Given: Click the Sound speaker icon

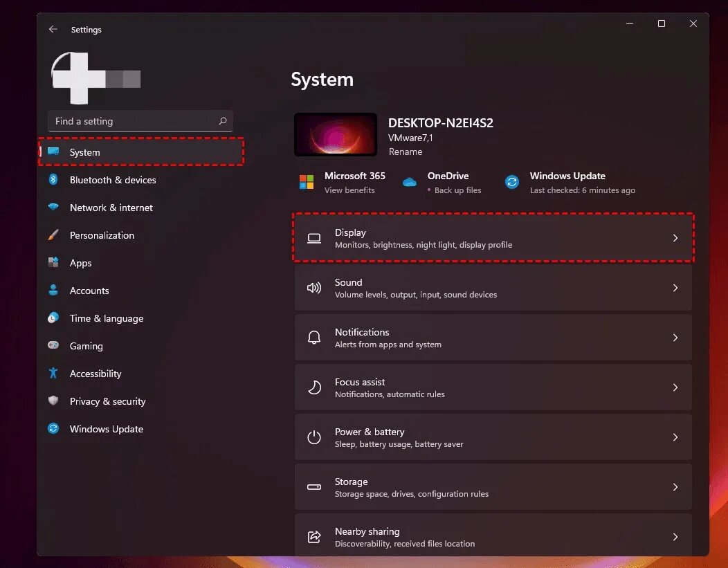Looking at the screenshot, I should (x=314, y=288).
